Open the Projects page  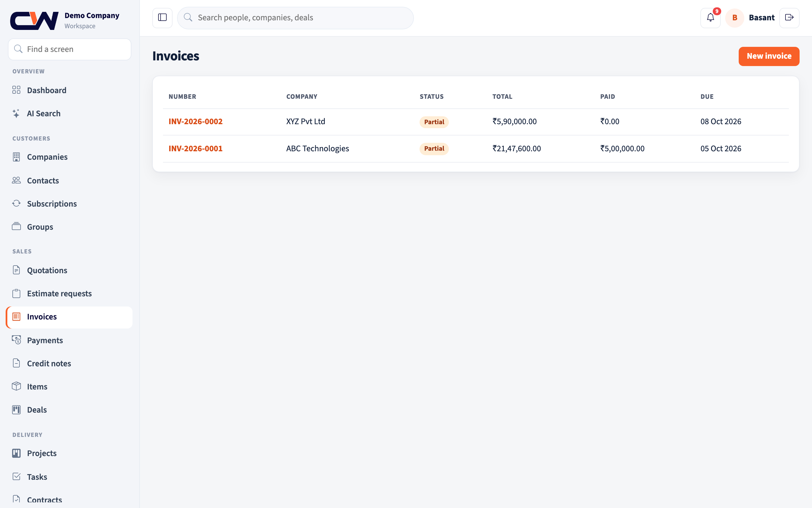point(69,453)
